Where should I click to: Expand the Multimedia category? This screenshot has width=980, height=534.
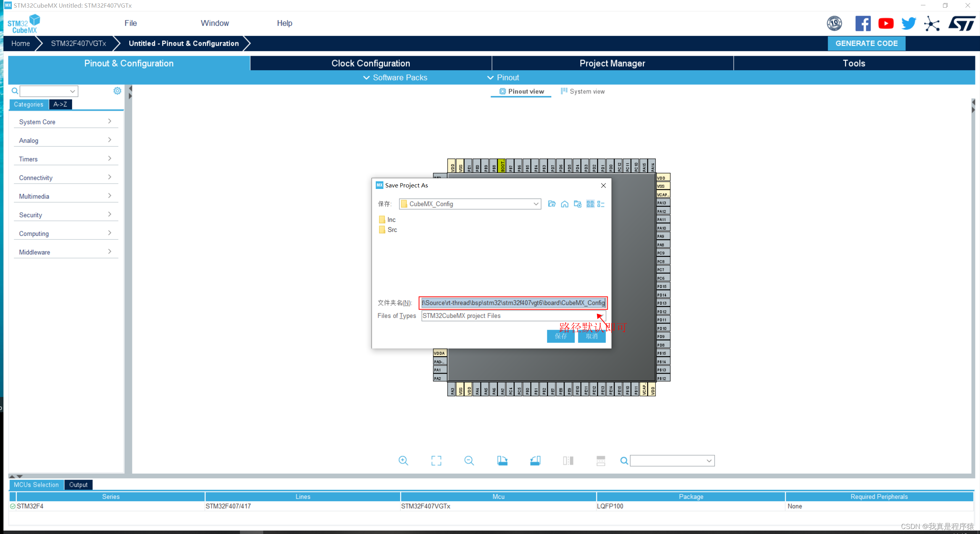coord(66,196)
